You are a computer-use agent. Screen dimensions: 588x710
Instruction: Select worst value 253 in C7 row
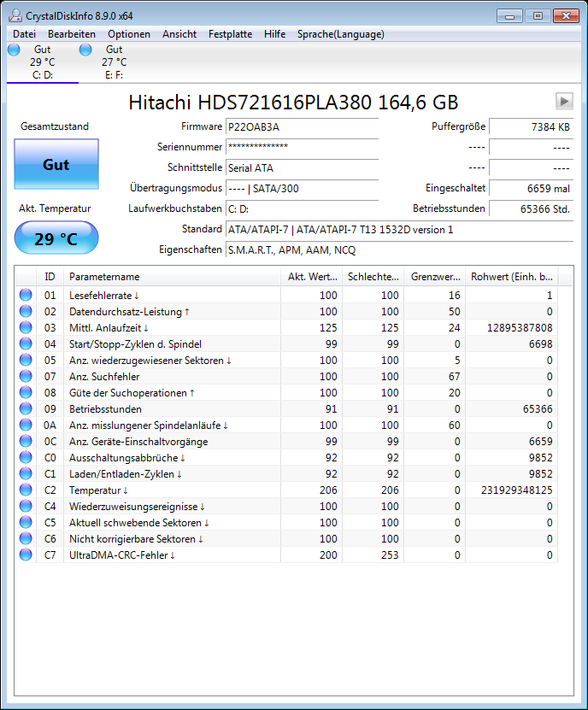(x=390, y=555)
